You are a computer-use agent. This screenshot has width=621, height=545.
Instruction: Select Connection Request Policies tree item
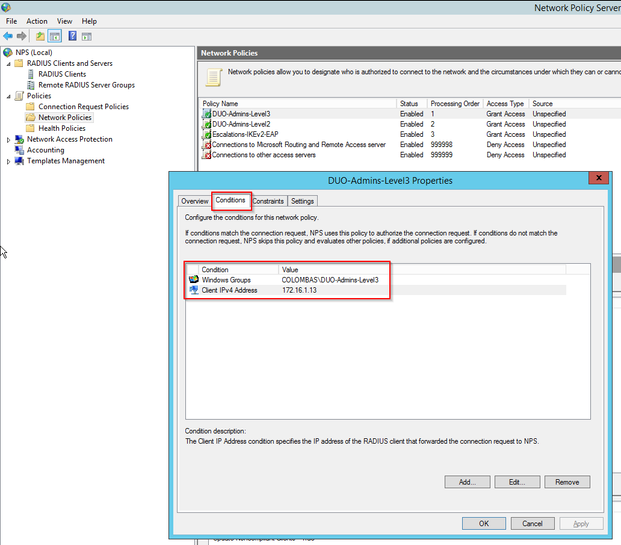(x=84, y=107)
